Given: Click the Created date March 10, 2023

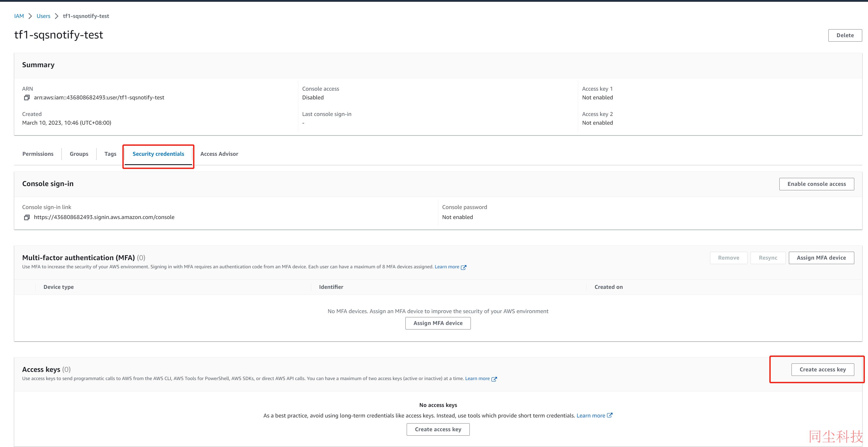Looking at the screenshot, I should coord(67,123).
